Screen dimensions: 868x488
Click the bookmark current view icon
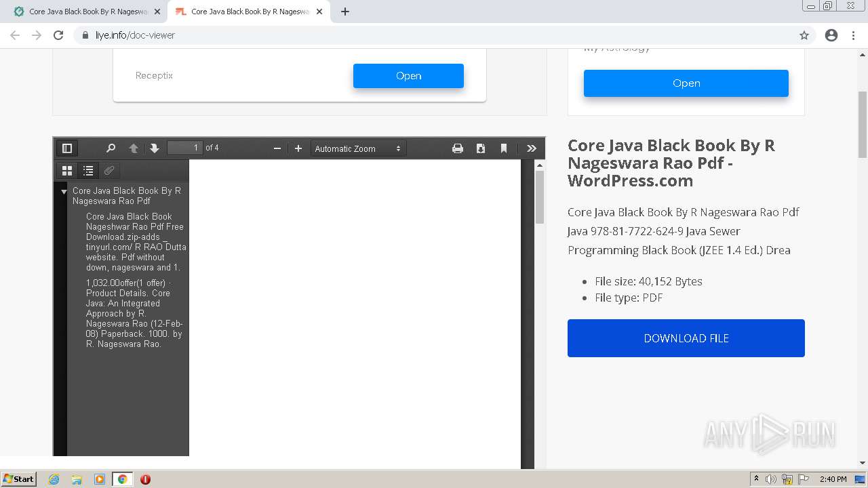pos(504,148)
